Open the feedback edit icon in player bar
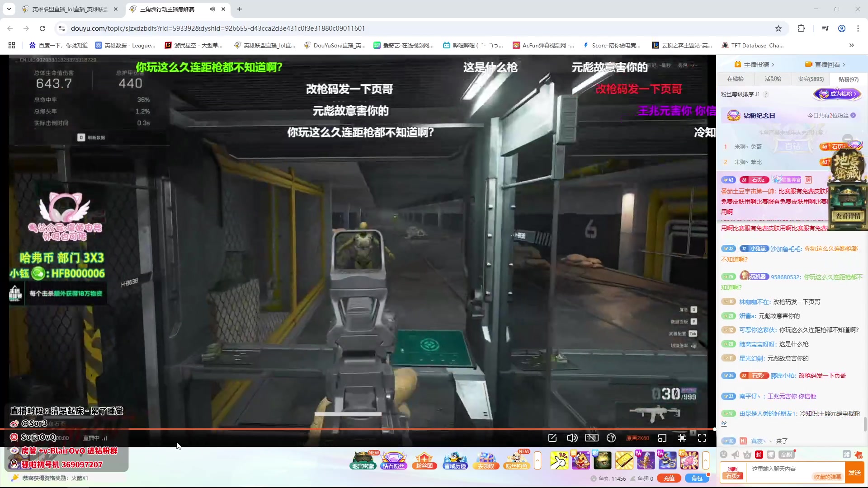The image size is (868, 488). pyautogui.click(x=552, y=438)
